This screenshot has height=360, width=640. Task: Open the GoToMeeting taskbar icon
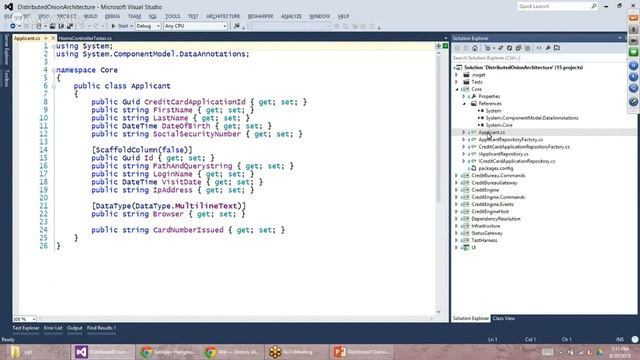tap(275, 352)
